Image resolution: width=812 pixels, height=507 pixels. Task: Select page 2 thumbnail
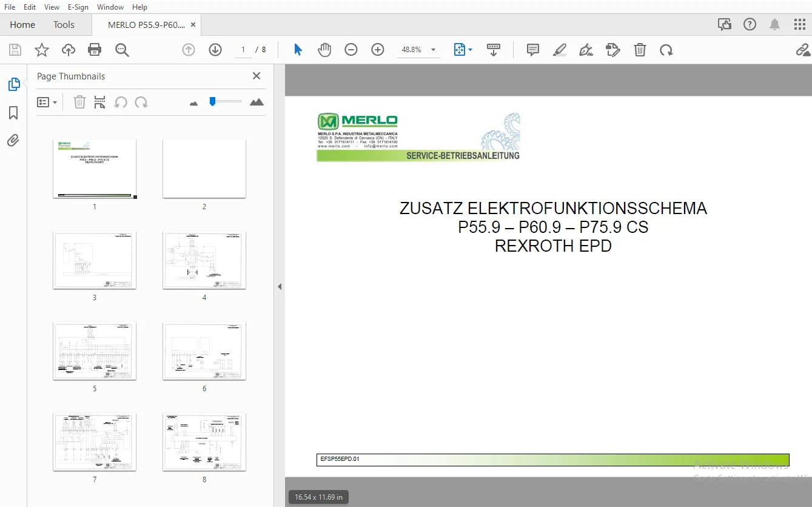(x=204, y=169)
